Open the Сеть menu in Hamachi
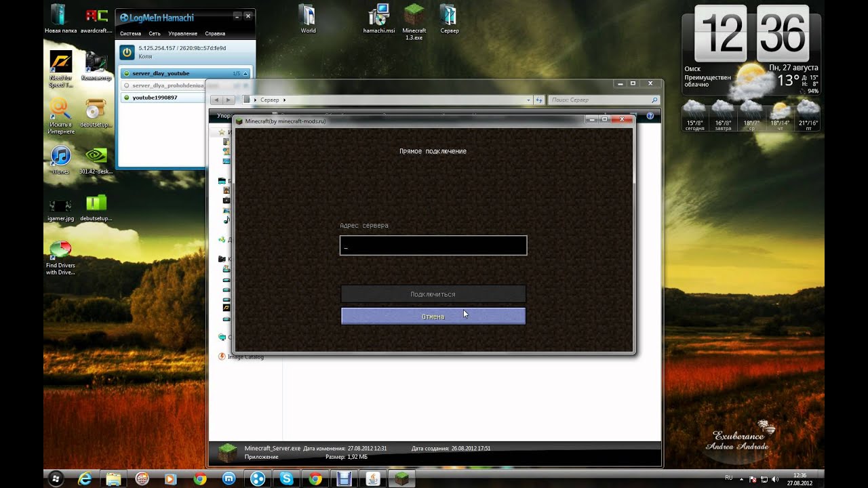Image resolution: width=868 pixels, height=488 pixels. point(155,33)
